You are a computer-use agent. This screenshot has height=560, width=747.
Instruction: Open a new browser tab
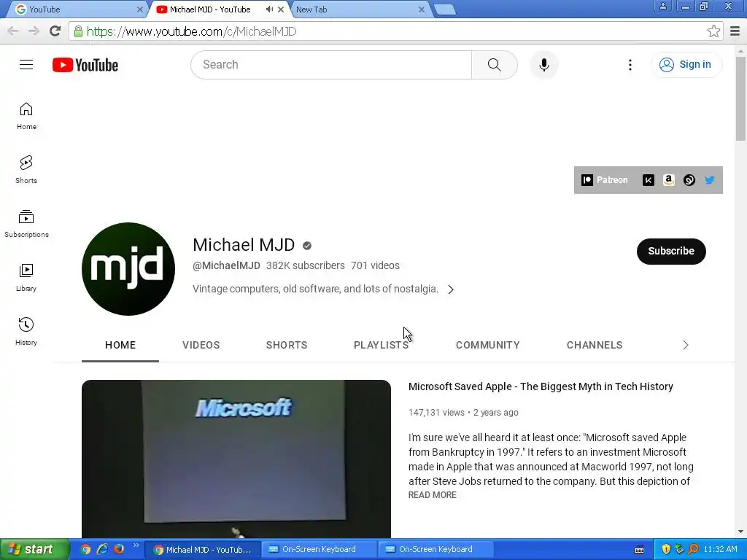[x=445, y=9]
